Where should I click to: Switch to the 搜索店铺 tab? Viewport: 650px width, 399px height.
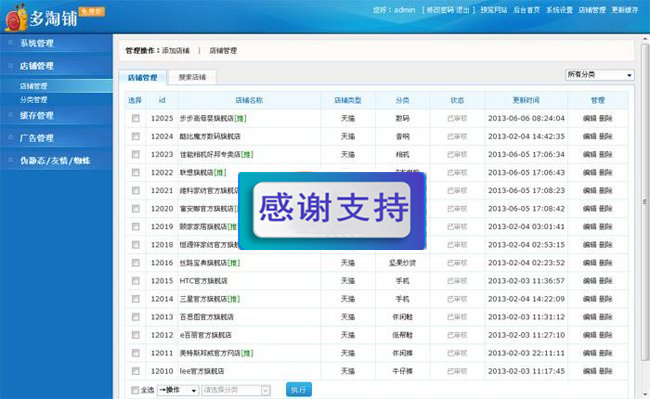click(192, 77)
